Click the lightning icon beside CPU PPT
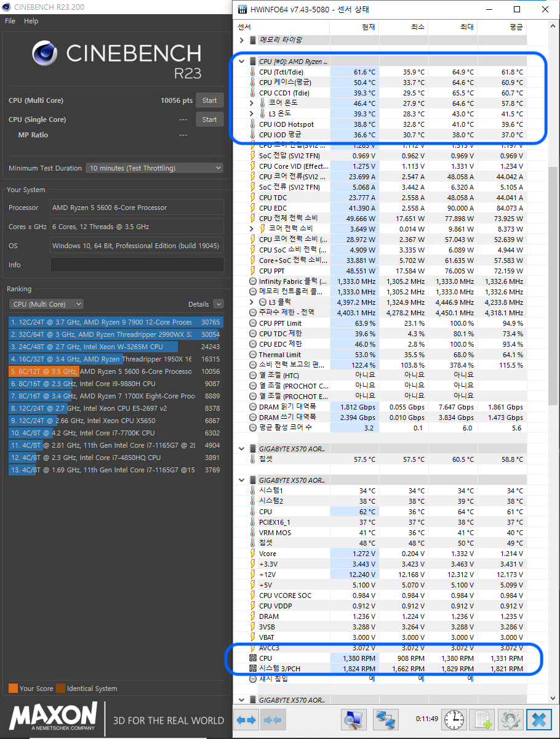This screenshot has width=560, height=739. (x=253, y=271)
